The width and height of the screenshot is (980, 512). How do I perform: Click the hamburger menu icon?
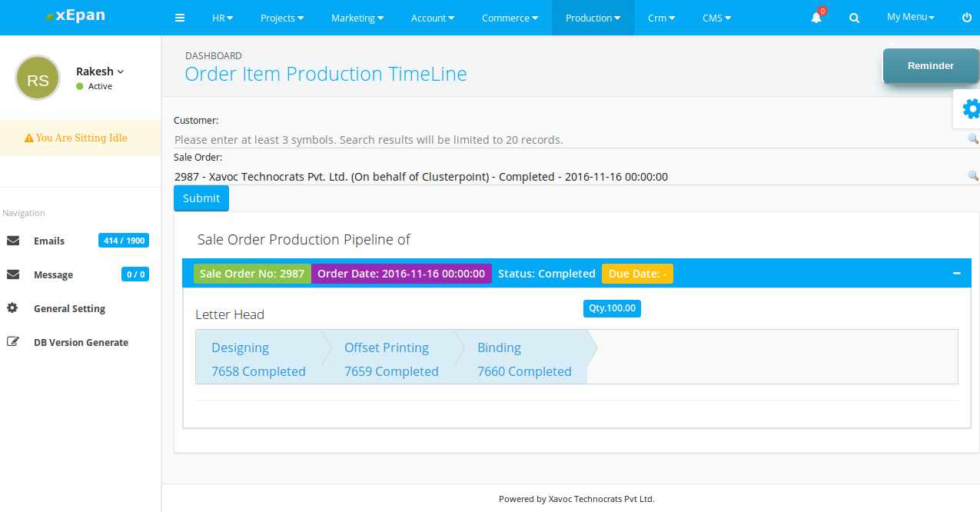pyautogui.click(x=180, y=18)
